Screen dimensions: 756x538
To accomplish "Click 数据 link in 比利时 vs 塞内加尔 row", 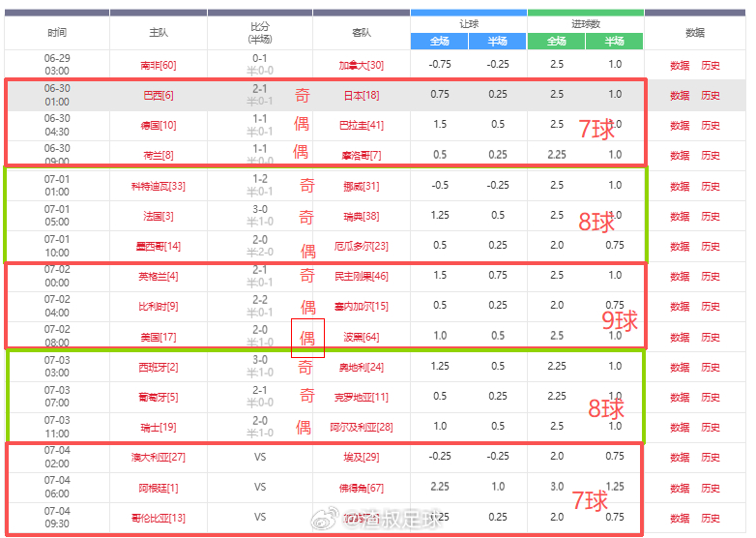I will click(680, 307).
